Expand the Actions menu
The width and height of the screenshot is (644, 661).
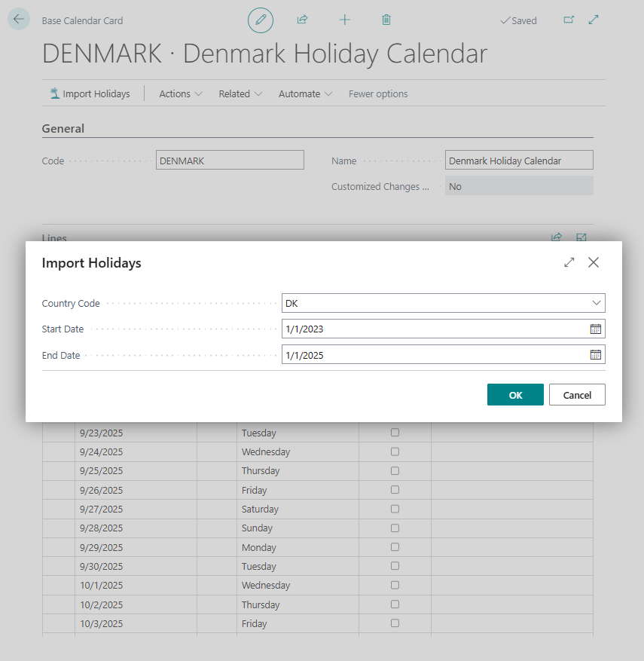pos(181,93)
